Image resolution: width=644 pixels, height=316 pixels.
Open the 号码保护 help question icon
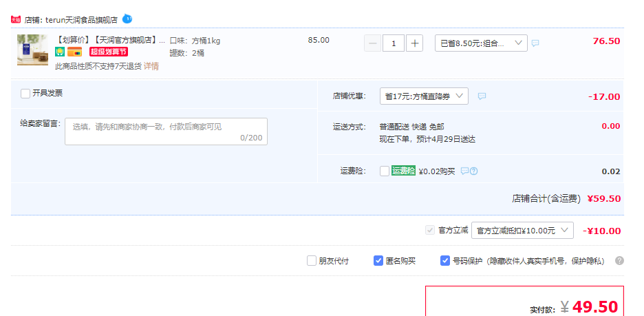(619, 260)
